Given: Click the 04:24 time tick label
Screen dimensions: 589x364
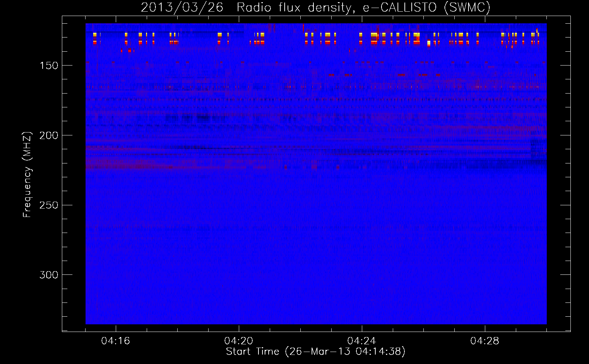Looking at the screenshot, I should [x=362, y=341].
